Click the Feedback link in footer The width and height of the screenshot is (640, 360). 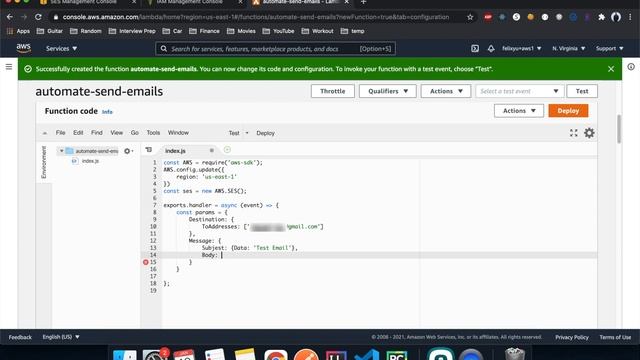[20, 337]
